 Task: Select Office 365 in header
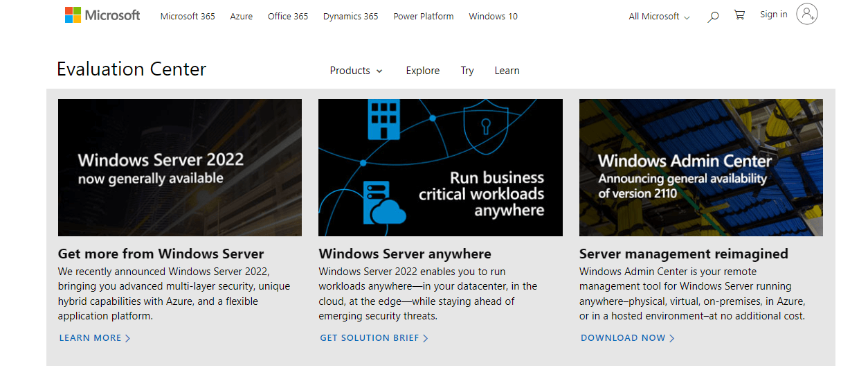pos(288,17)
